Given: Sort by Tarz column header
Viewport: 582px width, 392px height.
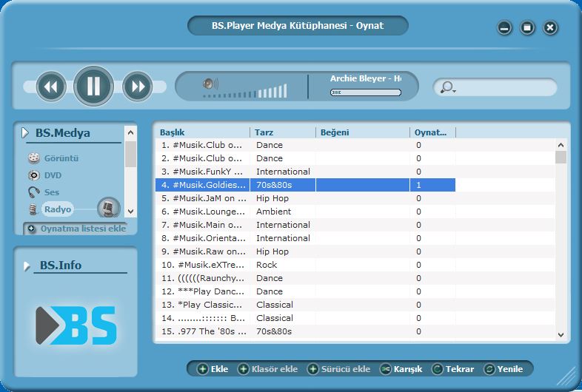Looking at the screenshot, I should coord(282,132).
